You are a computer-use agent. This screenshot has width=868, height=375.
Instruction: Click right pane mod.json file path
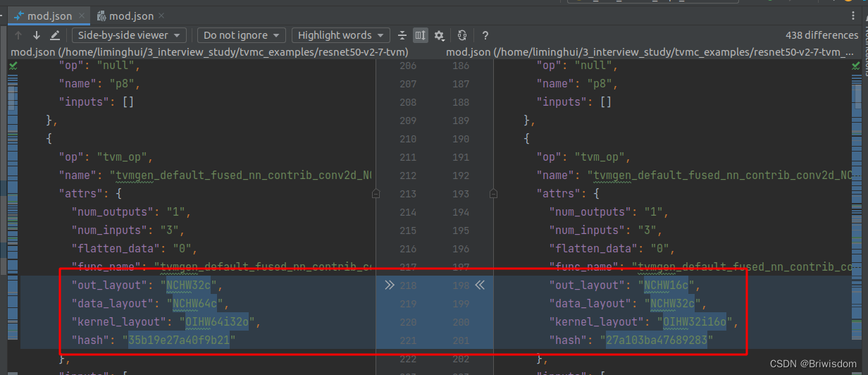coord(650,52)
